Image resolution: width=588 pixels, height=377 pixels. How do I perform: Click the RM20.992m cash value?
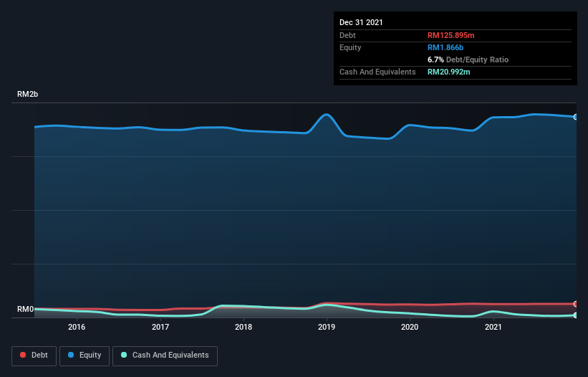[448, 72]
